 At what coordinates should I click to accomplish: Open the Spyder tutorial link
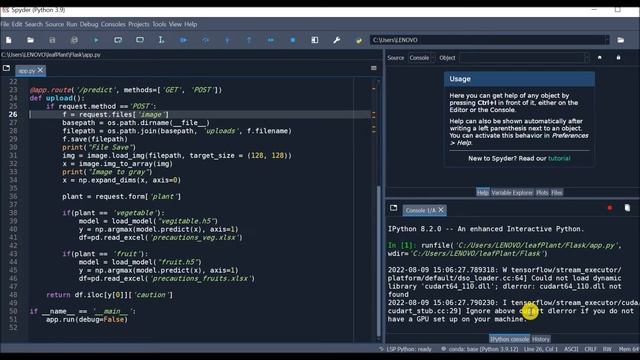tap(559, 158)
